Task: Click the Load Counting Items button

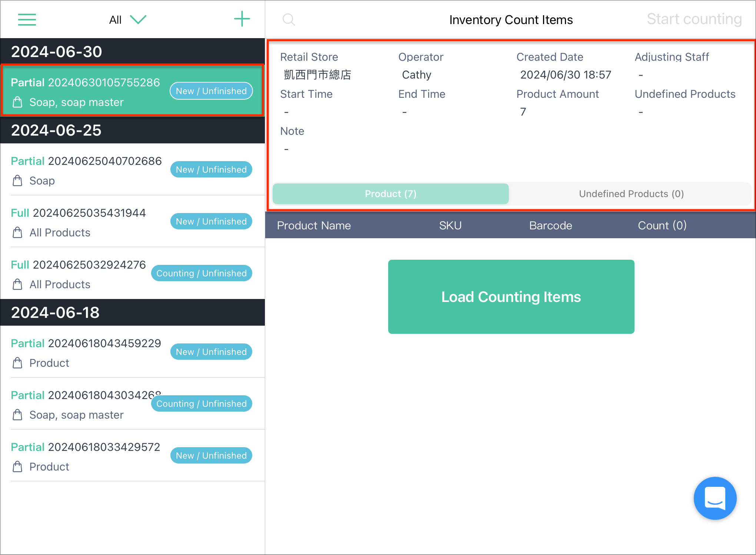Action: click(x=511, y=297)
